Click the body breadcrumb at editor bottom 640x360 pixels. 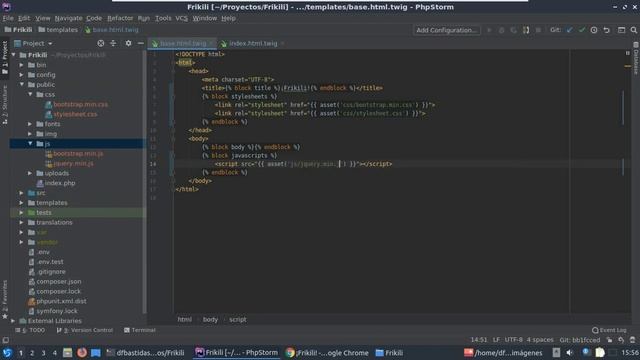coord(210,319)
